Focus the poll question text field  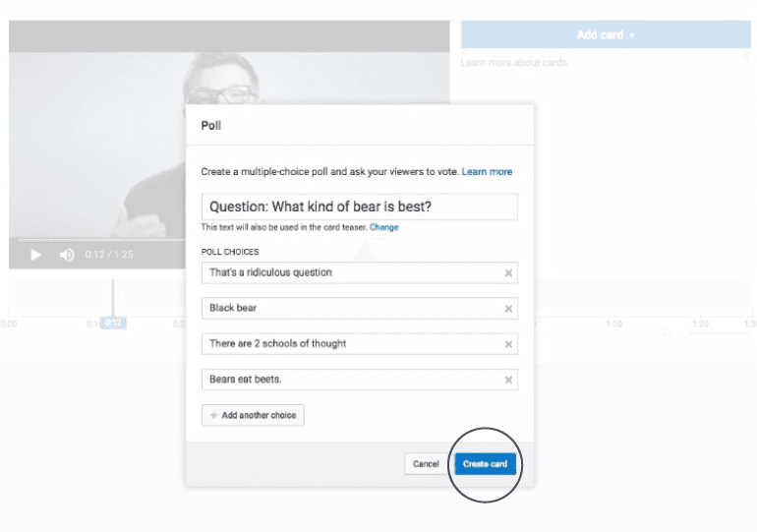coord(359,207)
